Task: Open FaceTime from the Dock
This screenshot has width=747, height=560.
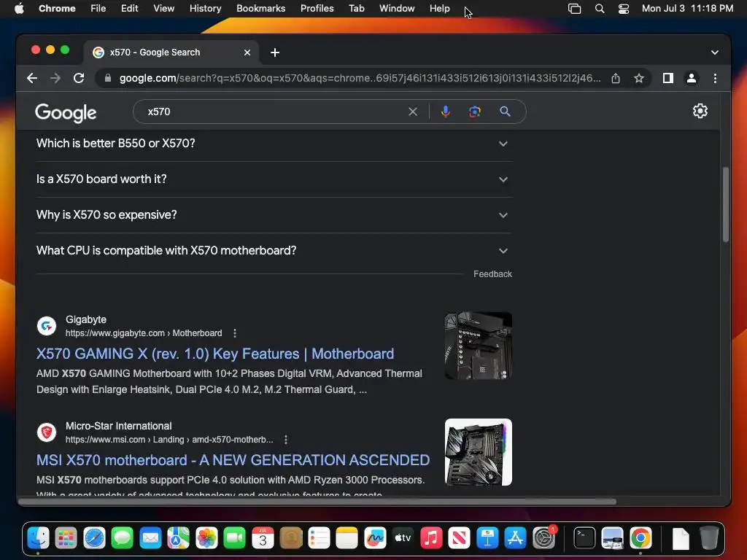Action: coord(234,539)
